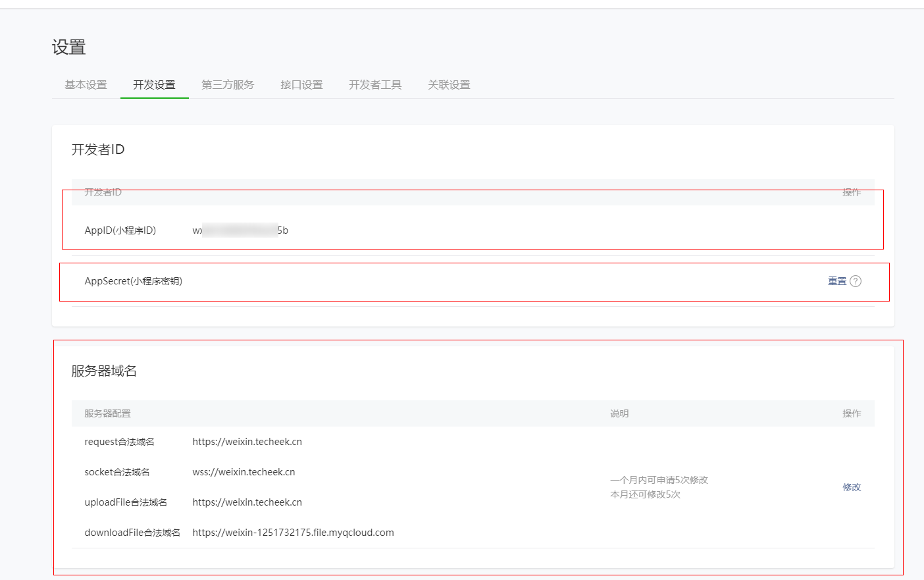Switch to the 基本设置 tab
Image resolution: width=924 pixels, height=580 pixels.
(x=86, y=85)
